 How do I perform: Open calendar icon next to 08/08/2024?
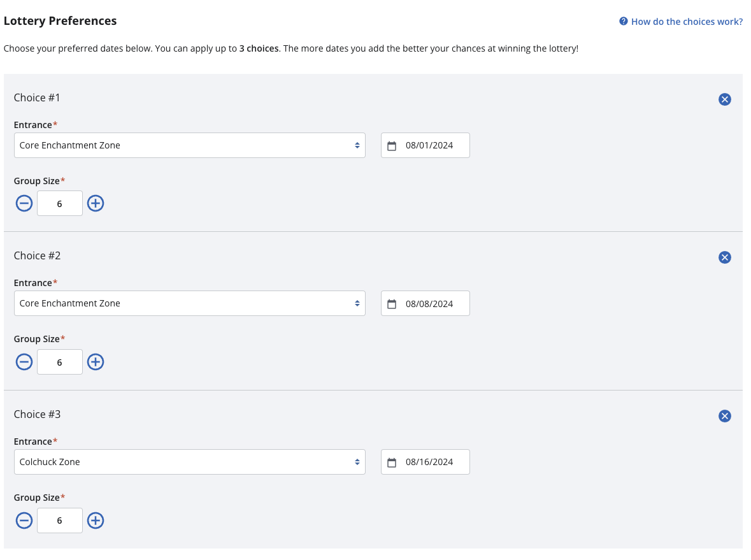tap(392, 304)
